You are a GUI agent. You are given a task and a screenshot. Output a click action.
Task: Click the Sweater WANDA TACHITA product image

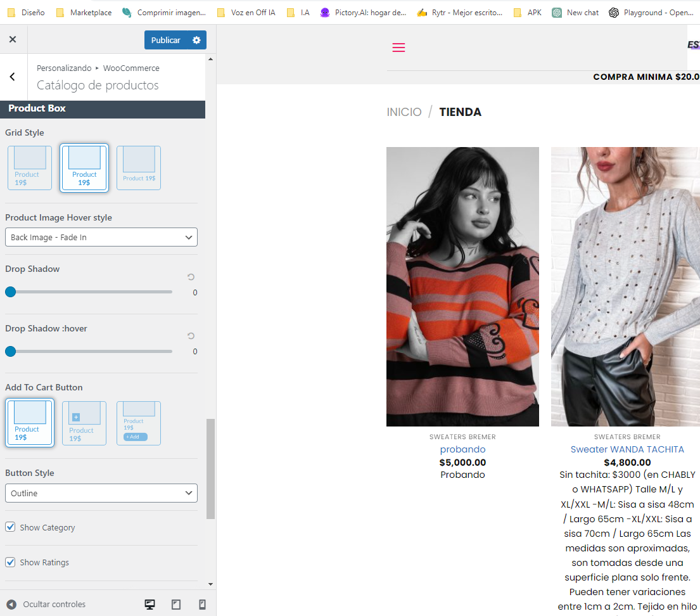[x=625, y=287]
